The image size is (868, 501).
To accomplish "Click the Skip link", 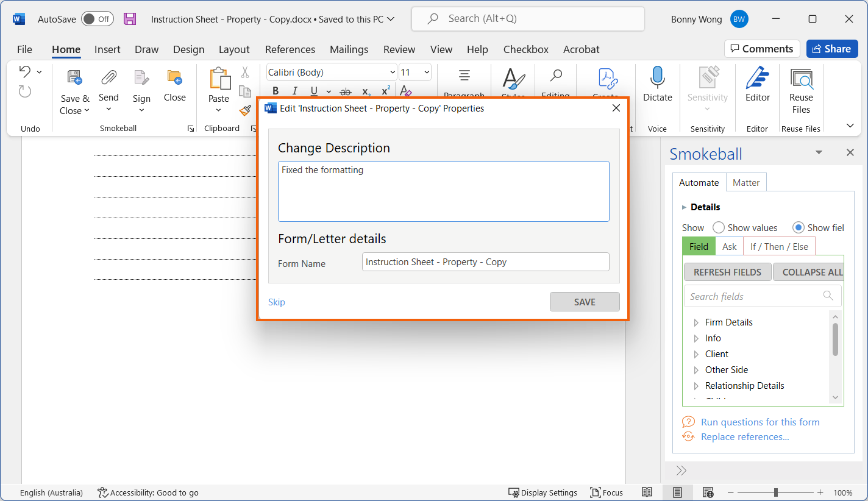I will pos(276,302).
